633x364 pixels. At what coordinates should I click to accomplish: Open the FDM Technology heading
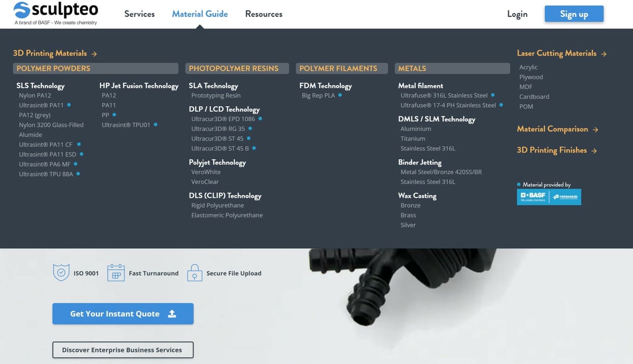coord(325,86)
